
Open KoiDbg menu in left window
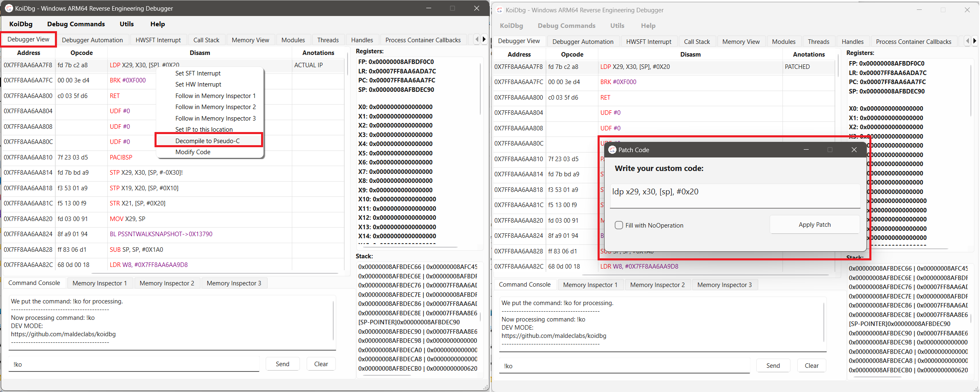[21, 24]
